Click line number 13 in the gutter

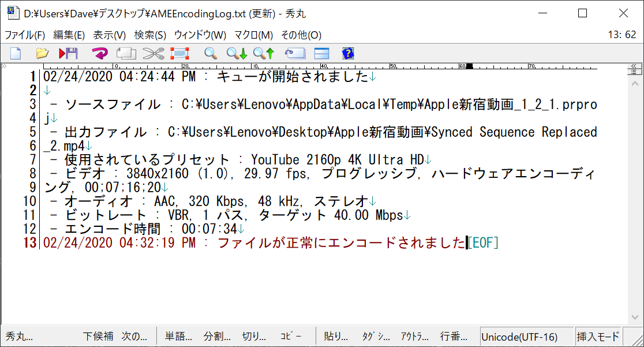tap(30, 242)
